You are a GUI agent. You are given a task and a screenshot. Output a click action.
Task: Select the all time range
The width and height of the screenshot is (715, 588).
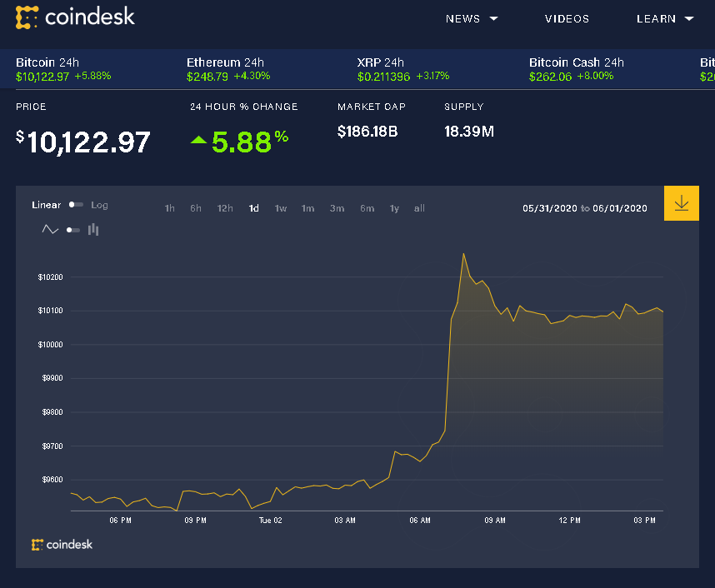(x=419, y=208)
